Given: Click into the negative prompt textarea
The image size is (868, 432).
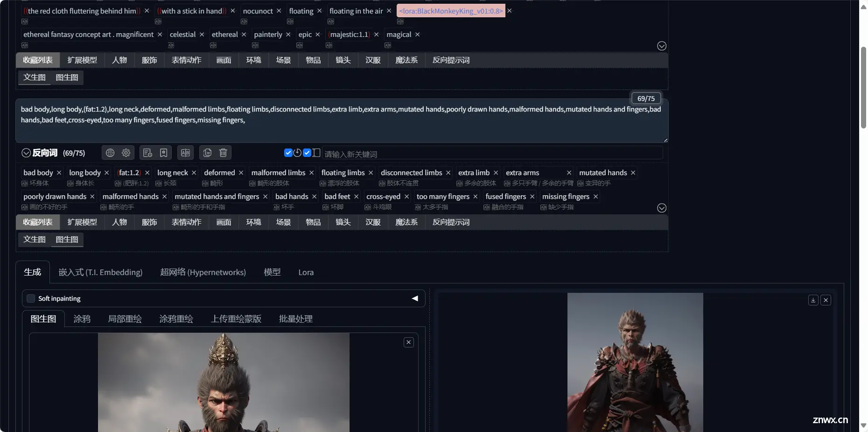Looking at the screenshot, I should 342,120.
